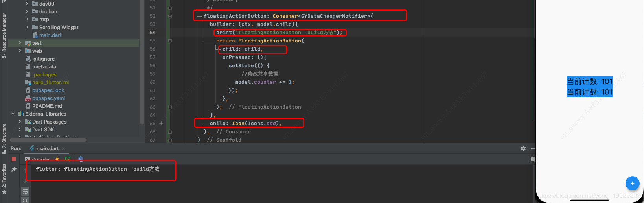Screen dimensions: 644x203
Task: Toggle soft-wrap in the console
Action: [x=25, y=192]
